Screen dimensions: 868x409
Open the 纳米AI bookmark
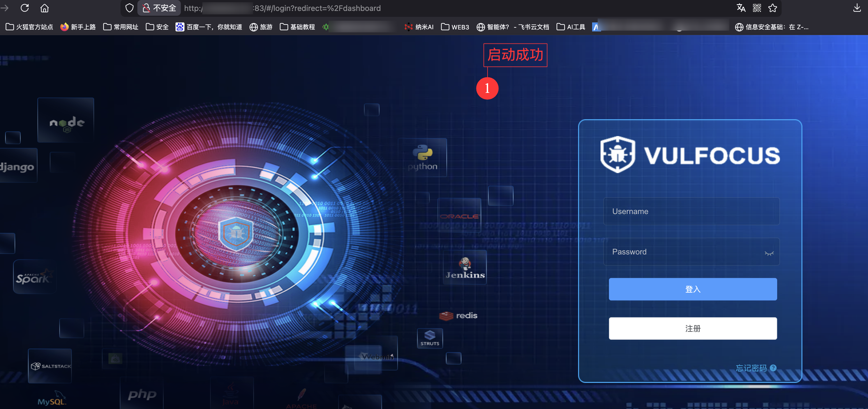tap(419, 27)
